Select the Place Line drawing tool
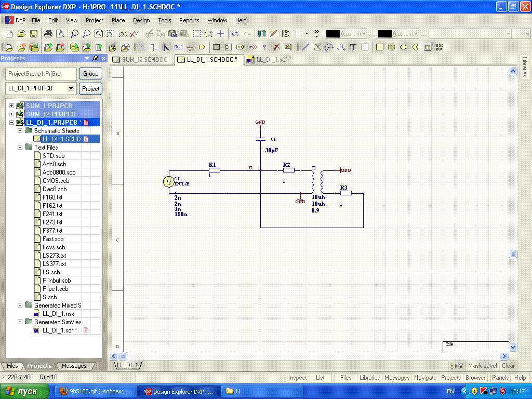 305,47
